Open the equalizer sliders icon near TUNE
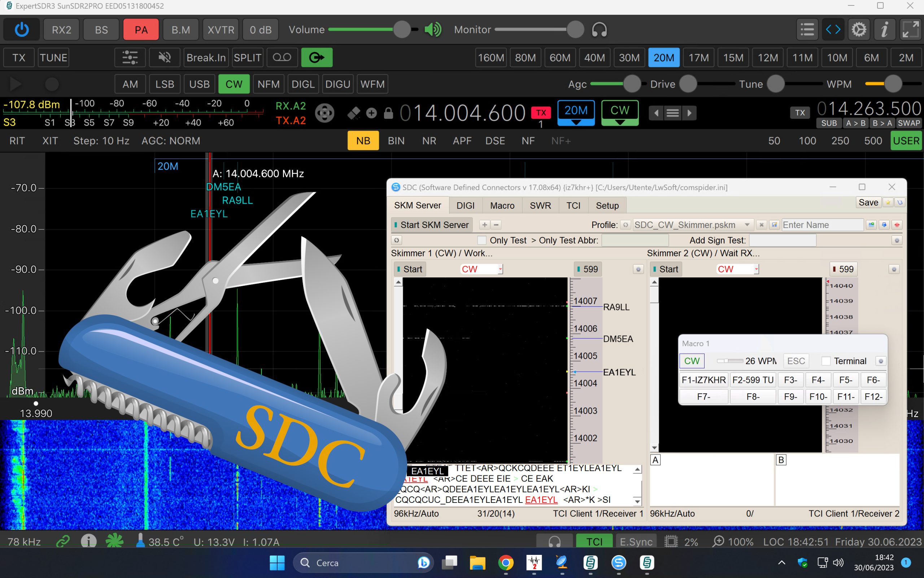The image size is (924, 578). [130, 57]
